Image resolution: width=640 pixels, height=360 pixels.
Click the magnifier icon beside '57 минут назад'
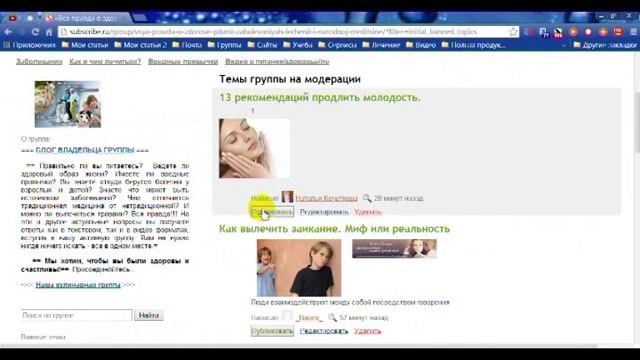point(332,317)
